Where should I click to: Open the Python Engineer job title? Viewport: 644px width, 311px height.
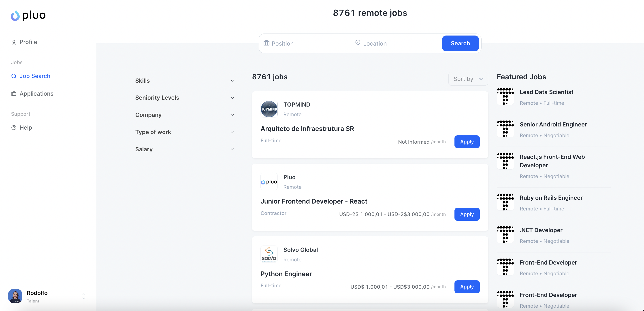point(286,274)
